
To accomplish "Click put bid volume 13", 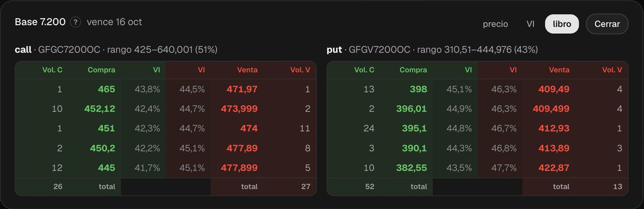I will click(x=370, y=89).
